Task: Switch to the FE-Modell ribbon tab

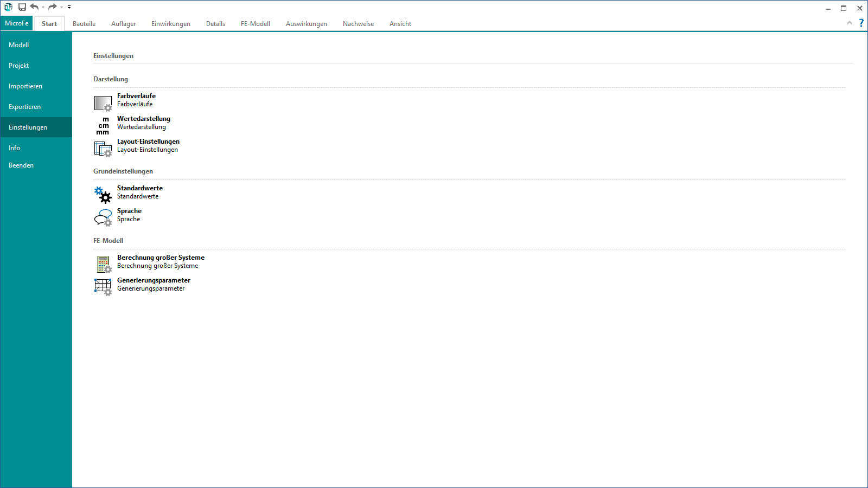Action: [x=256, y=24]
